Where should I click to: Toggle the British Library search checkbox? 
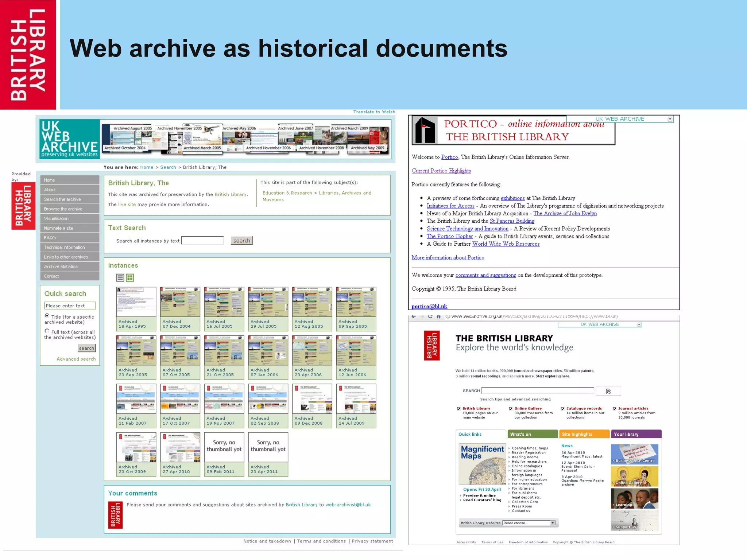[459, 409]
